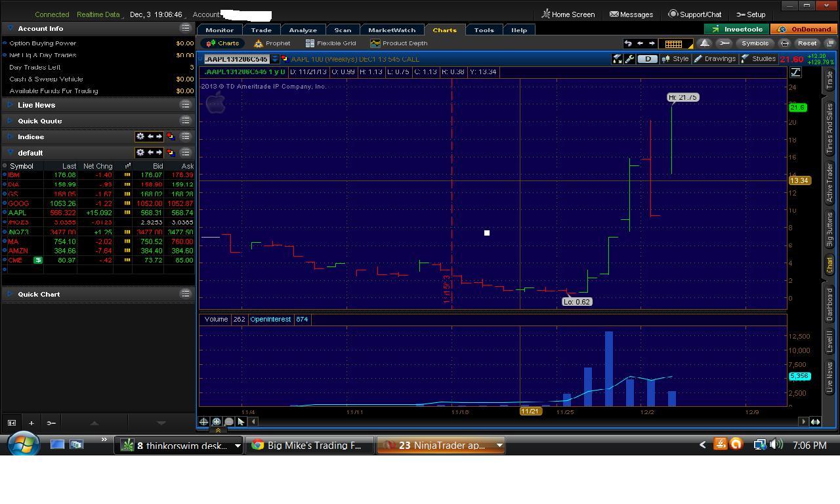
Task: Switch to the Analyze tab
Action: click(303, 30)
